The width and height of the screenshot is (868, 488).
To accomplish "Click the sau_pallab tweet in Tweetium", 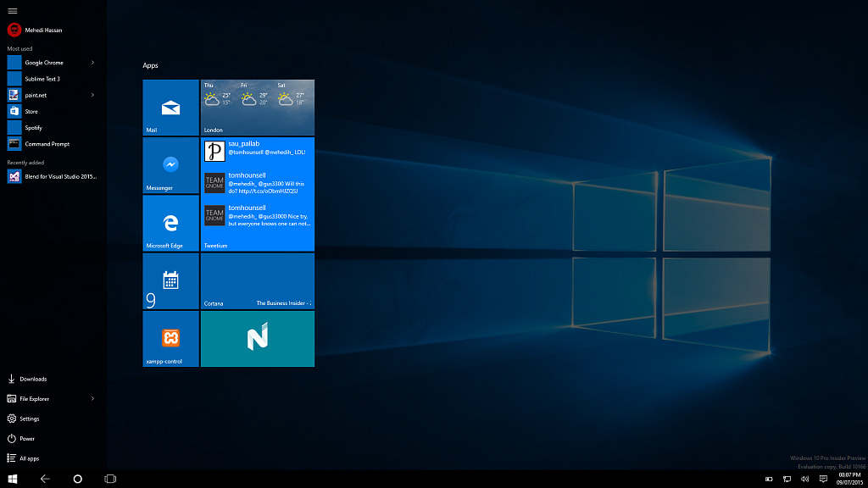I will pyautogui.click(x=258, y=151).
